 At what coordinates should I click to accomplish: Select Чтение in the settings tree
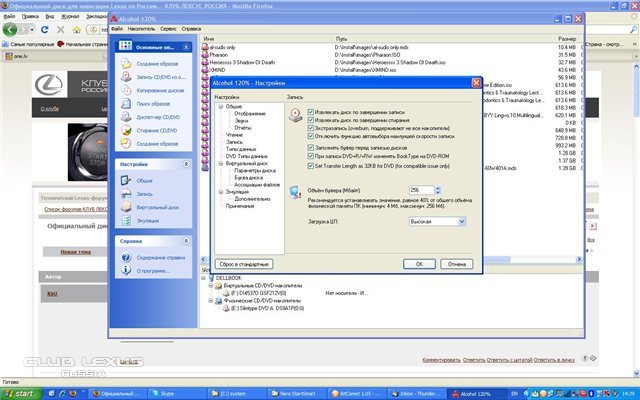tap(234, 135)
